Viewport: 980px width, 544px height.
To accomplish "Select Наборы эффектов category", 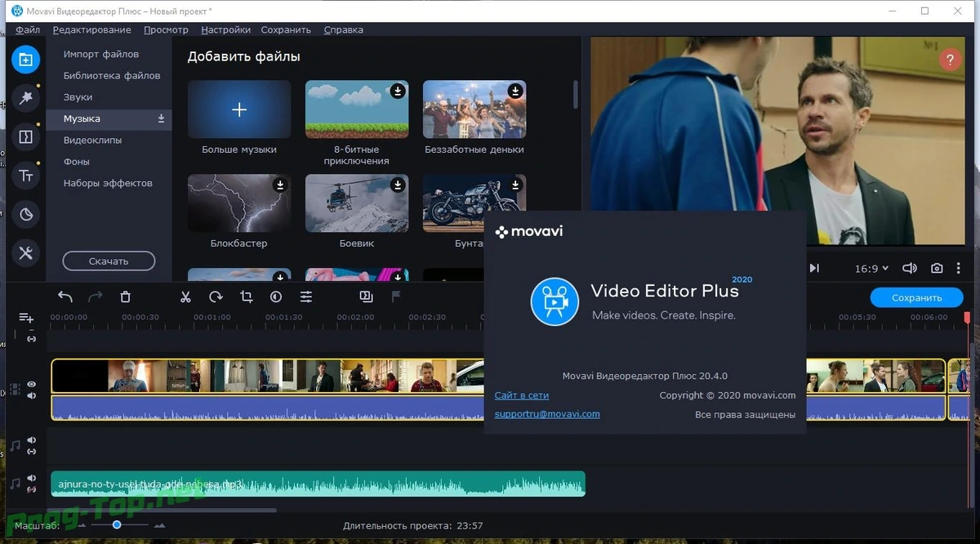I will (x=108, y=183).
